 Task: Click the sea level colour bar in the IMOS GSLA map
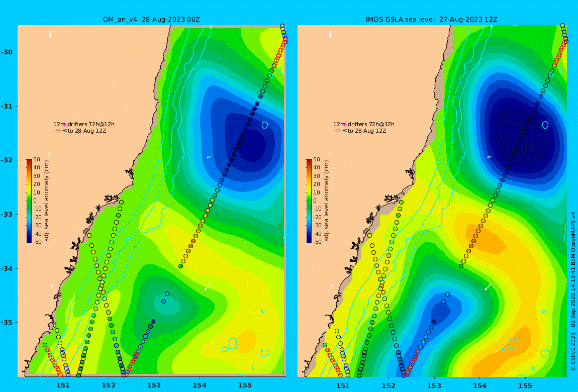pyautogui.click(x=309, y=201)
